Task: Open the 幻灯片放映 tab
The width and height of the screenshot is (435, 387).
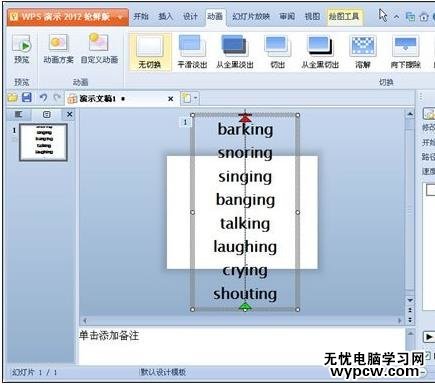Action: (251, 16)
